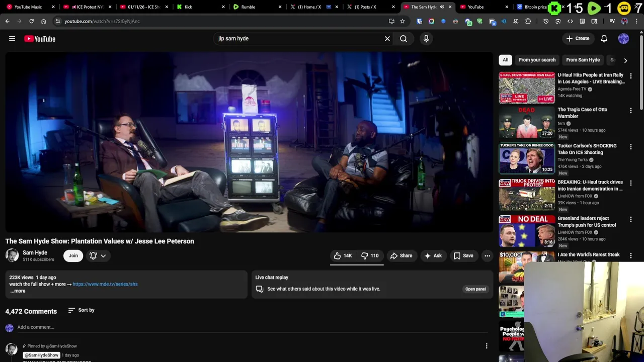Dislike the video with thumbs down
This screenshot has width=644, height=362.
tap(370, 256)
